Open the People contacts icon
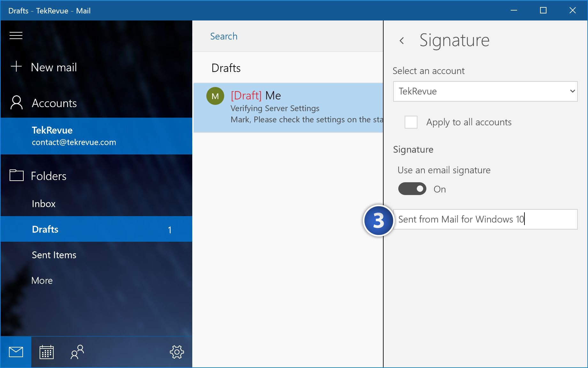 [x=77, y=352]
